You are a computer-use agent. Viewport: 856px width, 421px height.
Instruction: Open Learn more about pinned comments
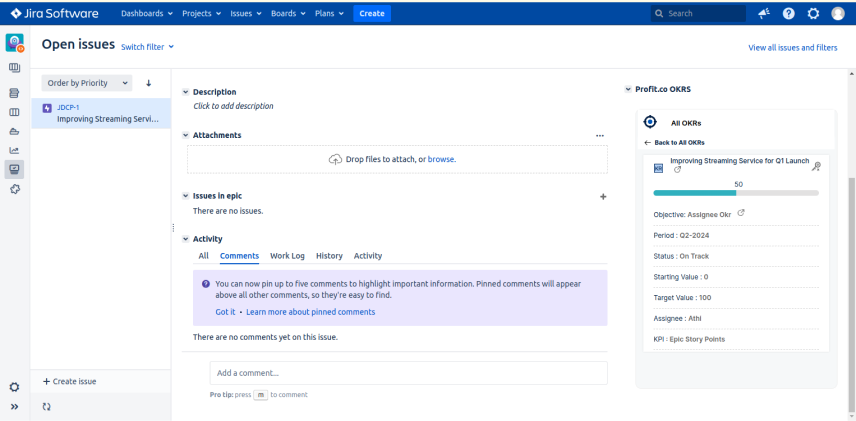point(311,312)
